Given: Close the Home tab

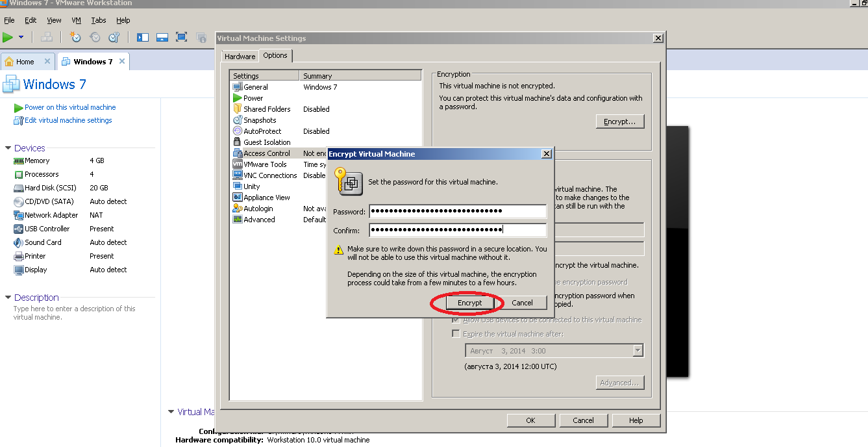Looking at the screenshot, I should pos(47,62).
